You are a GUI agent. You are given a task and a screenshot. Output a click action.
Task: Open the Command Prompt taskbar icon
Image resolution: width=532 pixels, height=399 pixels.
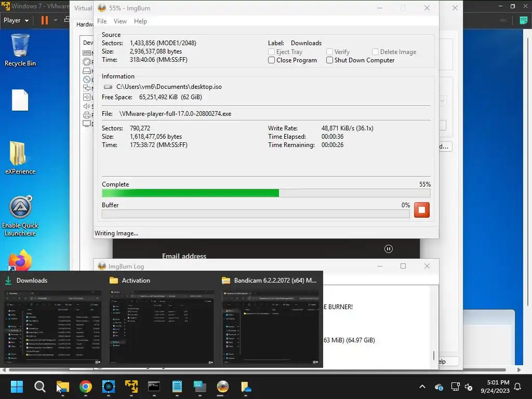tap(154, 387)
